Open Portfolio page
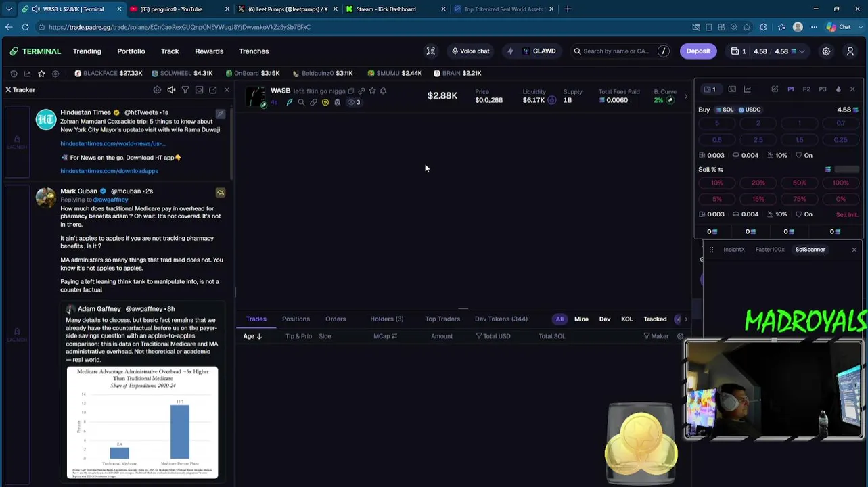868x487 pixels. coord(131,51)
